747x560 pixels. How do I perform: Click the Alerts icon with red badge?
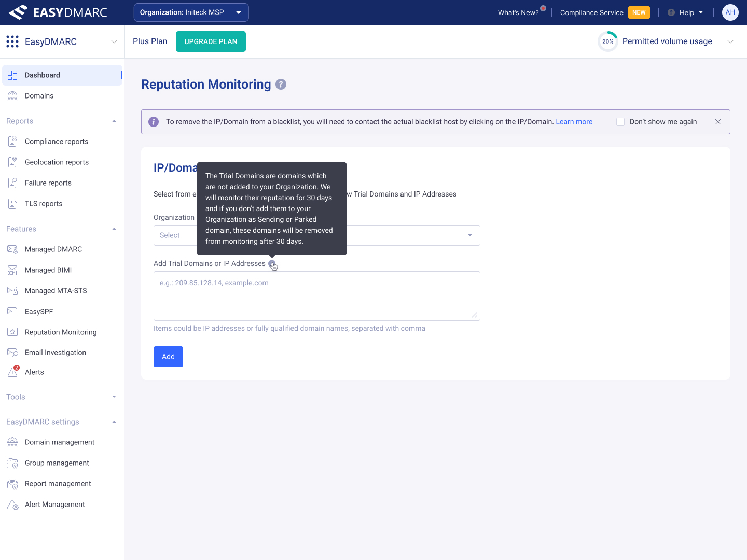(x=13, y=371)
